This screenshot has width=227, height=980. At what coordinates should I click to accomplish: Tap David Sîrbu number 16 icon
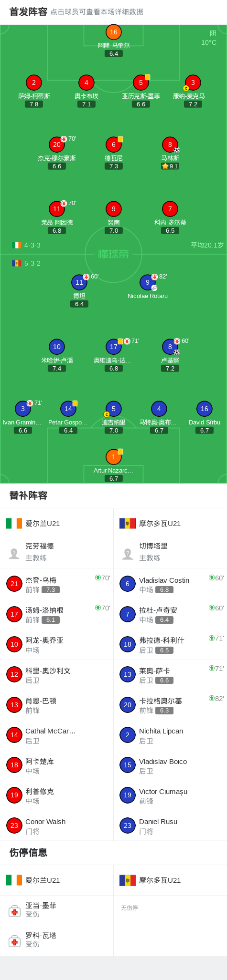coord(205,409)
